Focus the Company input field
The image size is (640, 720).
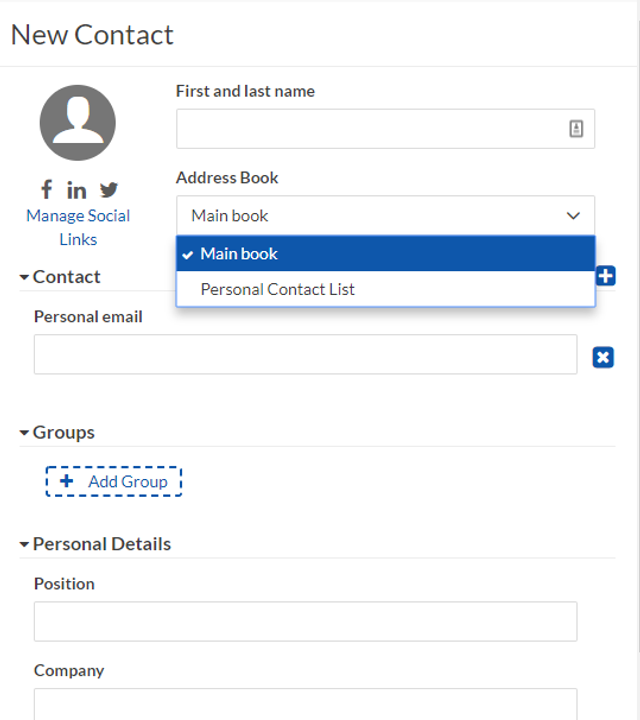click(305, 704)
